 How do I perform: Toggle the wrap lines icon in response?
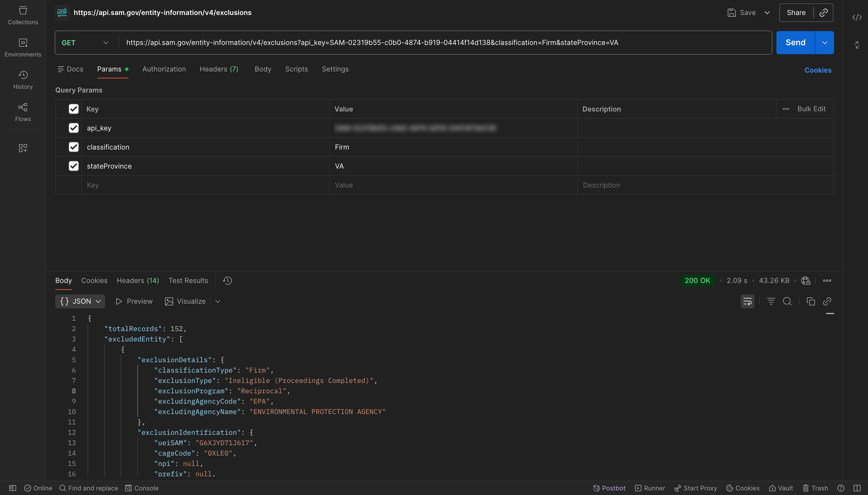(747, 301)
